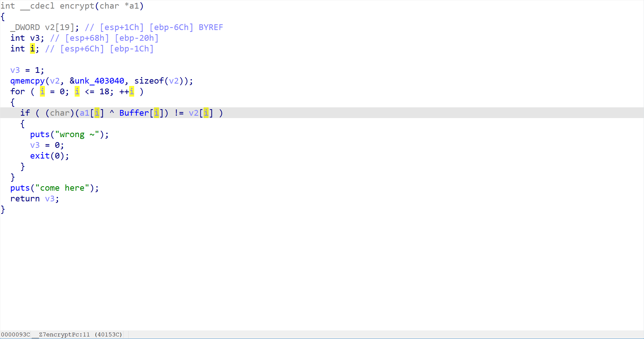This screenshot has height=339, width=644.
Task: Select the "come here" string literal
Action: pos(62,188)
